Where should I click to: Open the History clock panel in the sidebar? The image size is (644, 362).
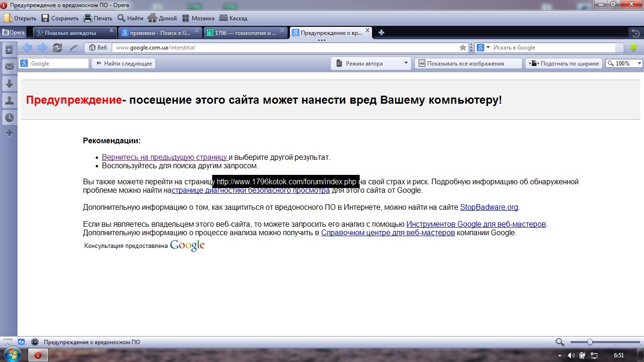9,117
